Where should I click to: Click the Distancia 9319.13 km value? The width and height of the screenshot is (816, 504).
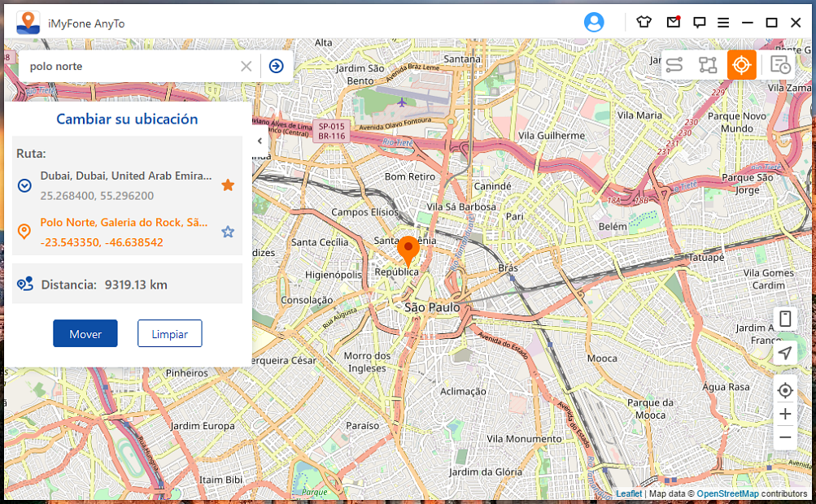[136, 285]
